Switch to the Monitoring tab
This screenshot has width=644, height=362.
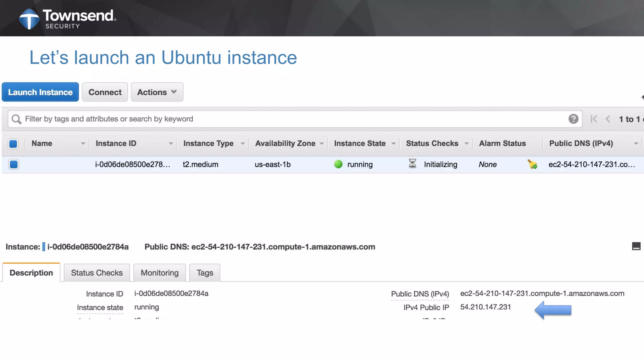click(x=160, y=273)
